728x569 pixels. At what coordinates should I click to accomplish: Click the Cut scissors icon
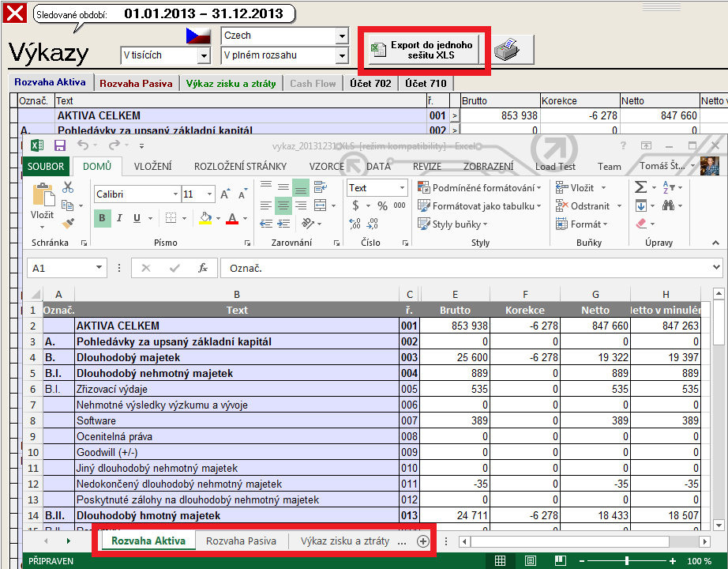coord(68,187)
